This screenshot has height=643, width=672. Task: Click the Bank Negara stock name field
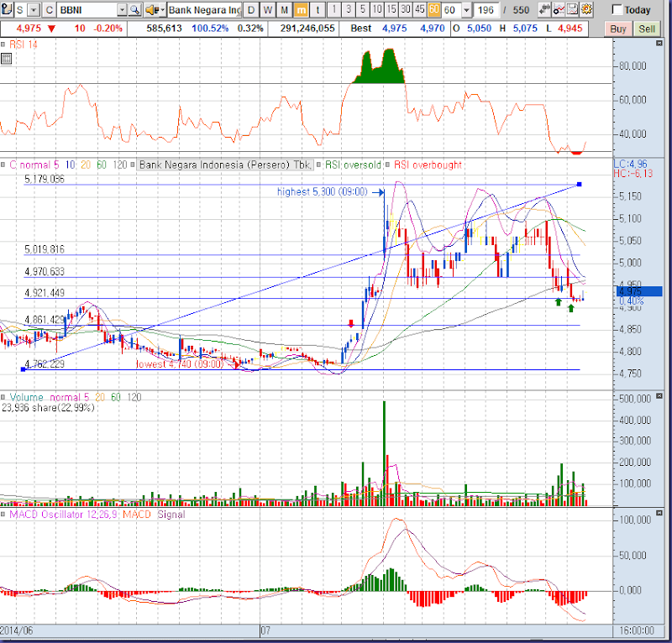click(x=204, y=10)
